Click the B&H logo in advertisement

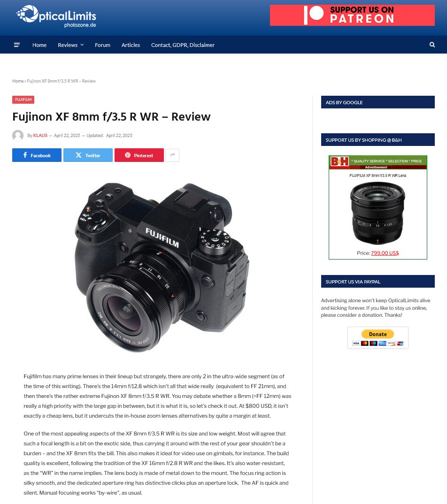point(339,161)
